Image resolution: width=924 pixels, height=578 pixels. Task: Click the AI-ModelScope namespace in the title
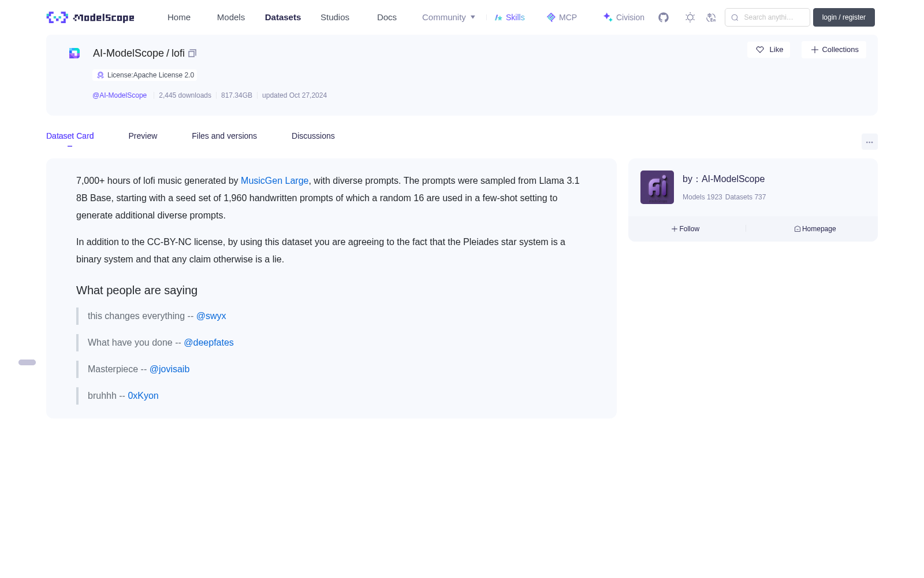[128, 53]
